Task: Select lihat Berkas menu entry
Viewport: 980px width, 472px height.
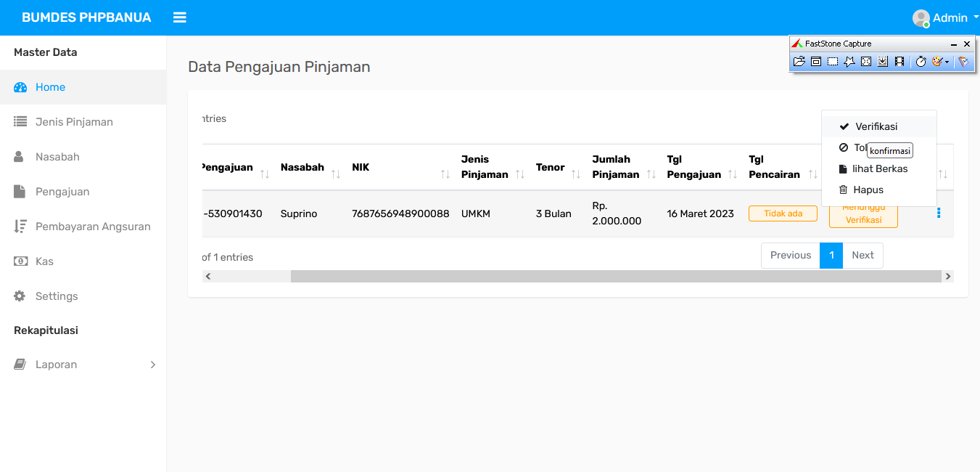Action: tap(879, 168)
